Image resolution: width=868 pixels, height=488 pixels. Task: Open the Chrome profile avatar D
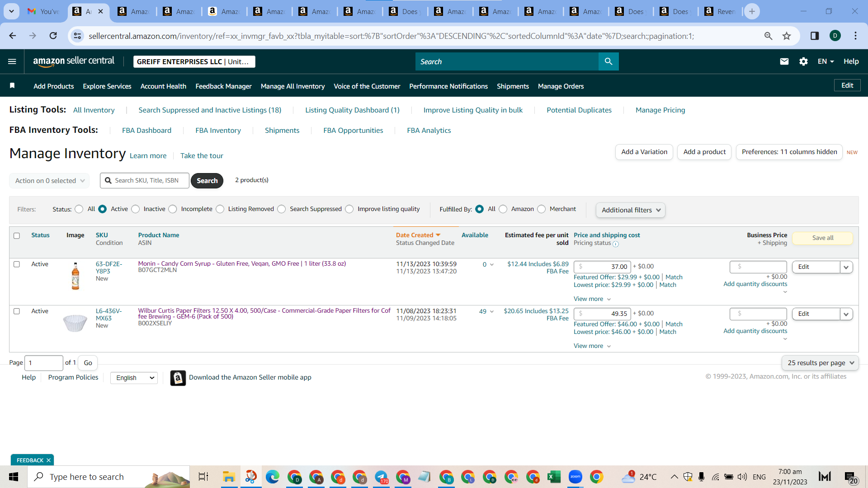click(835, 36)
